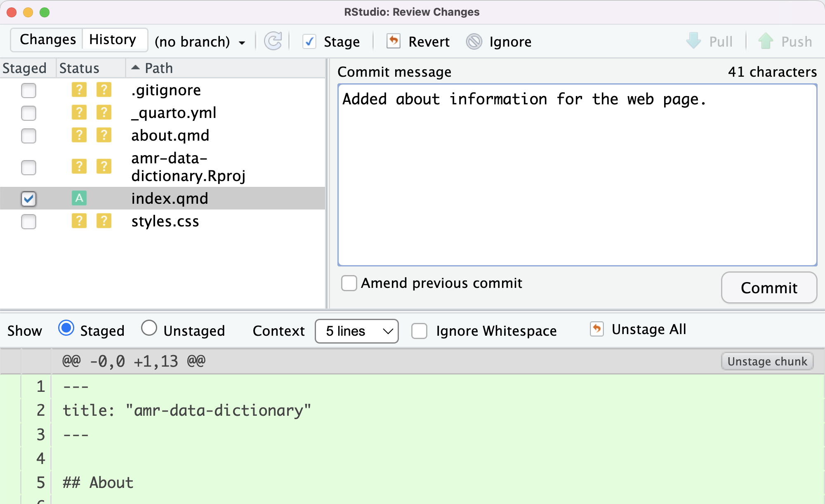Click the Unstage All label
The width and height of the screenshot is (825, 504).
[x=649, y=329]
